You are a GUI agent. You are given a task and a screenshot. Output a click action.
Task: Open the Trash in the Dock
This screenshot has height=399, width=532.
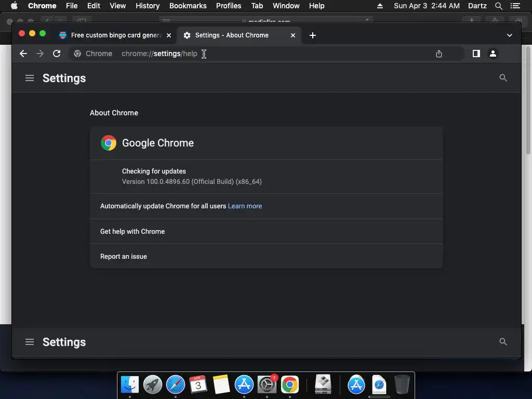click(402, 385)
